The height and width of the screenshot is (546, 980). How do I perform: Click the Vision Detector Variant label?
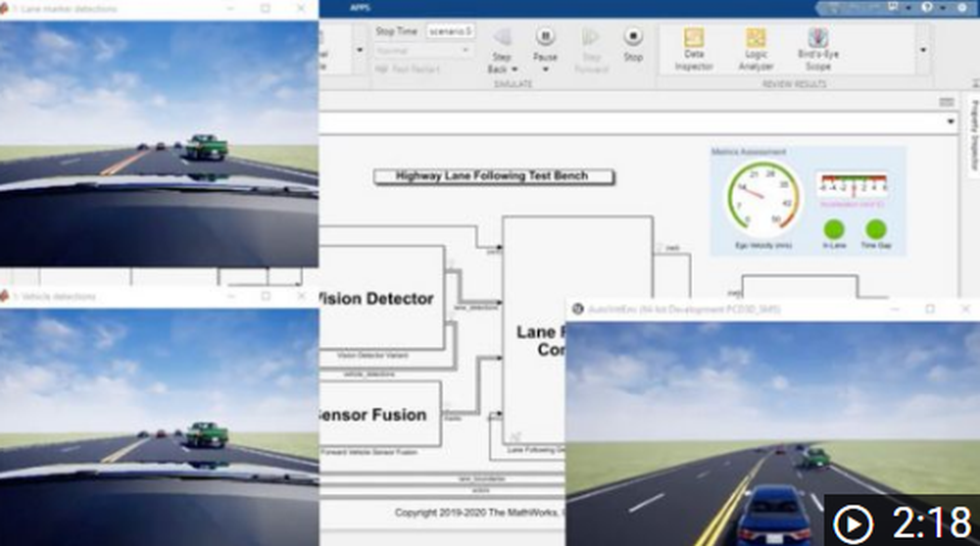(x=372, y=355)
